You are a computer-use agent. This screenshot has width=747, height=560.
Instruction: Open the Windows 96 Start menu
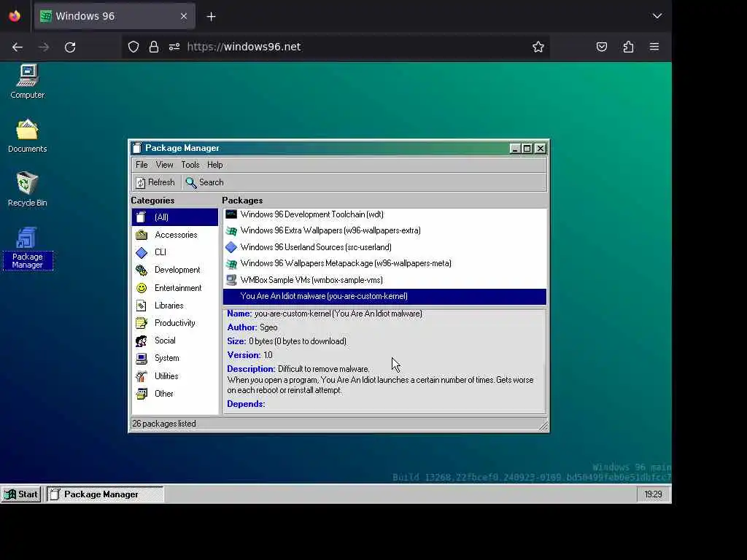[21, 494]
